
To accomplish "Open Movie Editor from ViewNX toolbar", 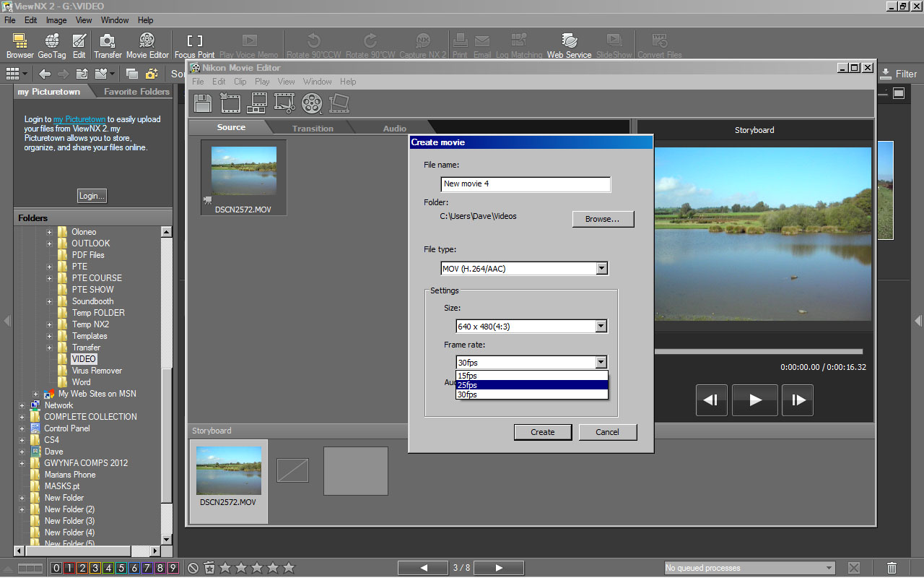I will click(147, 46).
